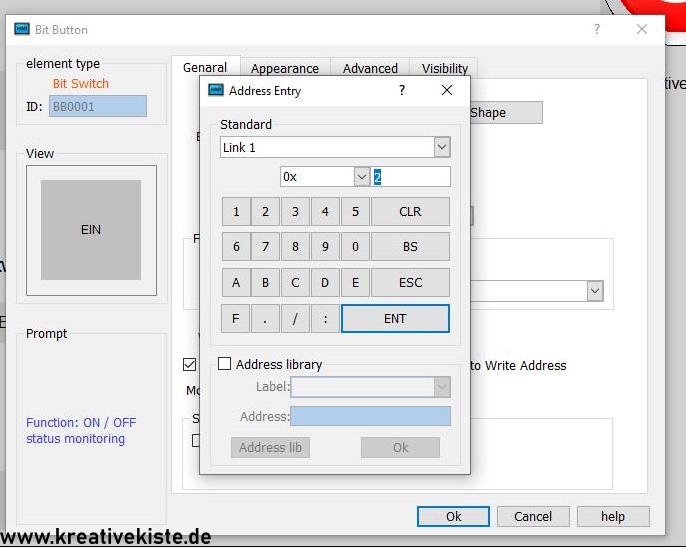Click the EIN preview thumbnail
The image size is (686, 549).
click(91, 230)
